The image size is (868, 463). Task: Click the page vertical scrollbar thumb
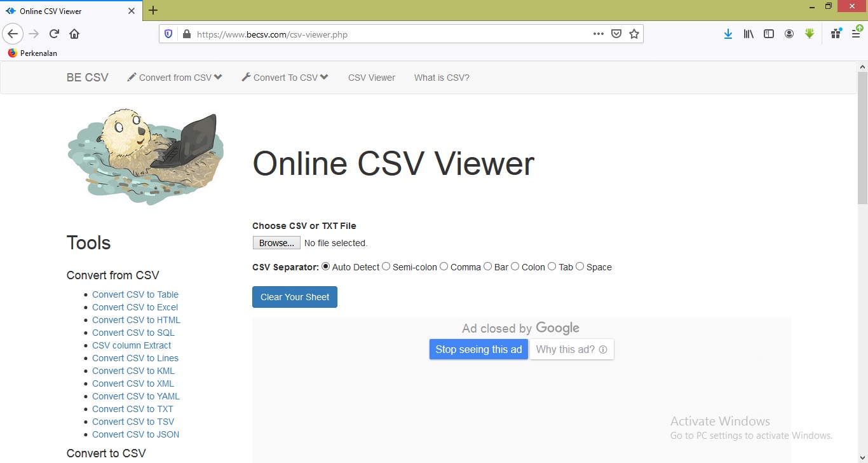pyautogui.click(x=862, y=137)
